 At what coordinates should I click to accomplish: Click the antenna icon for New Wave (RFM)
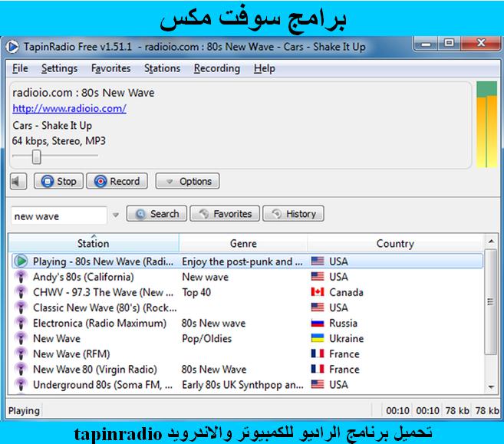tap(21, 354)
